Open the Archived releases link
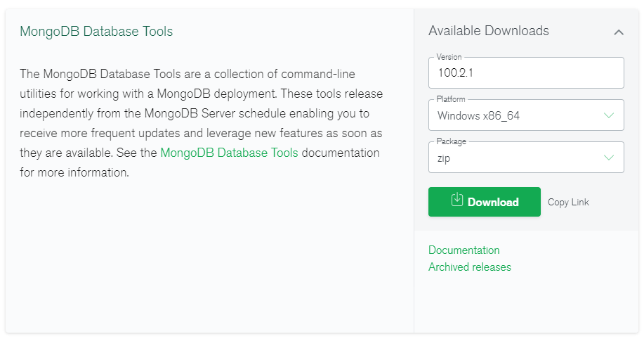The image size is (644, 339). tap(469, 267)
